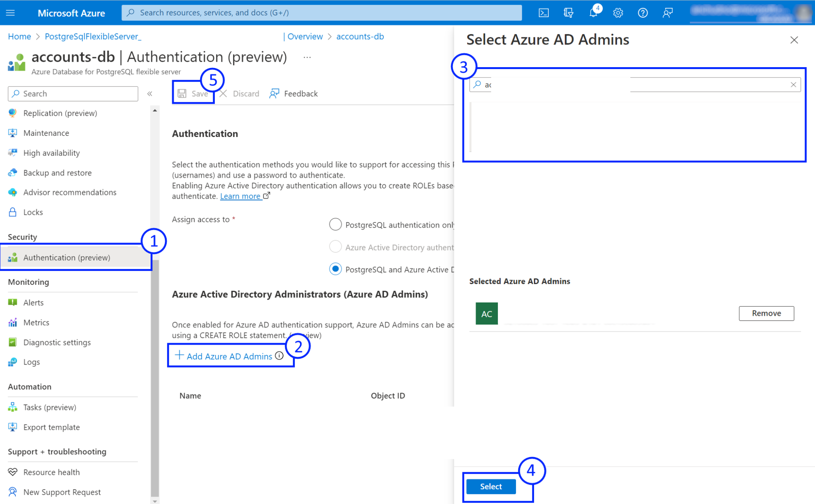Click Select to confirm Azure AD Admin
This screenshot has height=504, width=815.
tap(491, 486)
